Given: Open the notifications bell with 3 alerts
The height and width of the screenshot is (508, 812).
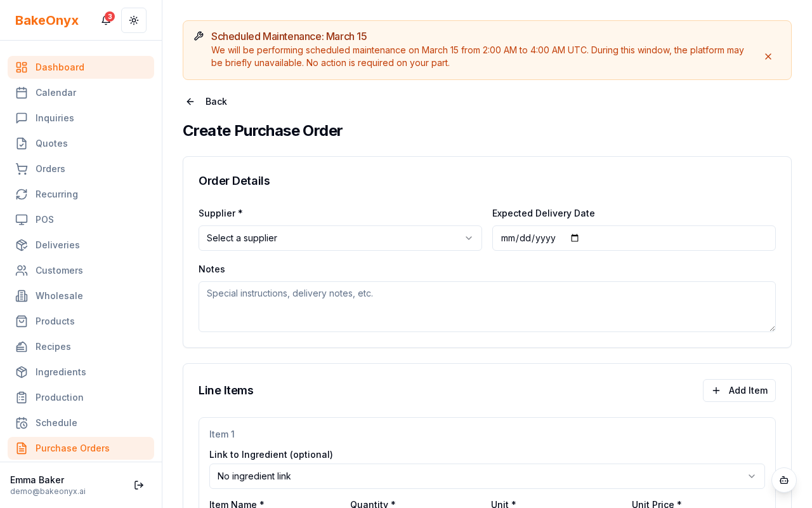Looking at the screenshot, I should click(x=105, y=20).
